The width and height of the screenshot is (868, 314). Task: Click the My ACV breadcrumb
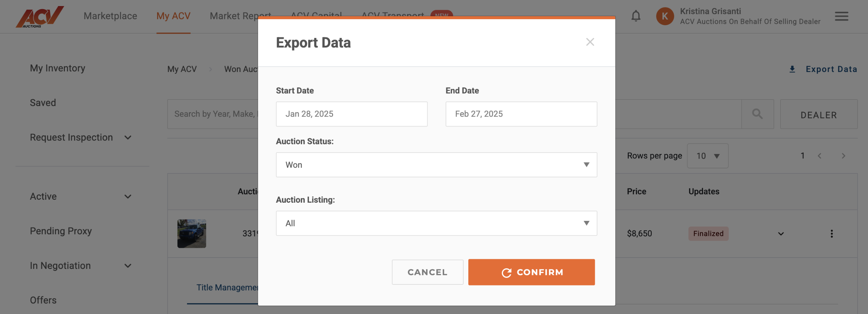click(182, 69)
